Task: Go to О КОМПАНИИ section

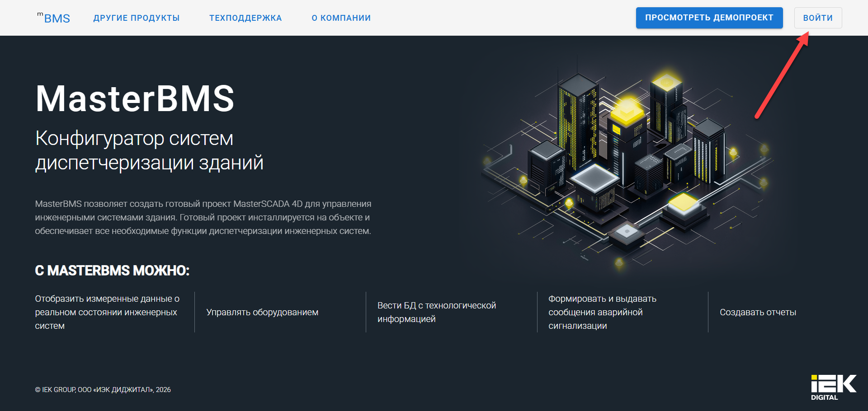Action: pyautogui.click(x=341, y=18)
